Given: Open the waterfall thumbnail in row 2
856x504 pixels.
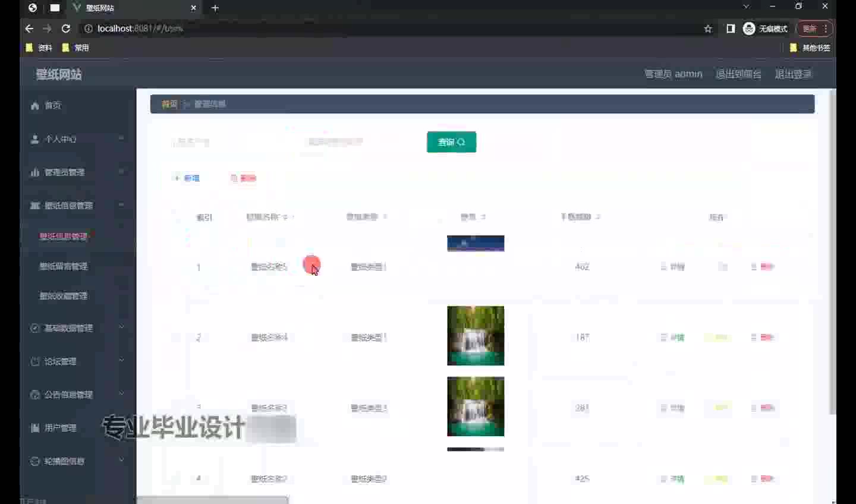Looking at the screenshot, I should pyautogui.click(x=476, y=336).
